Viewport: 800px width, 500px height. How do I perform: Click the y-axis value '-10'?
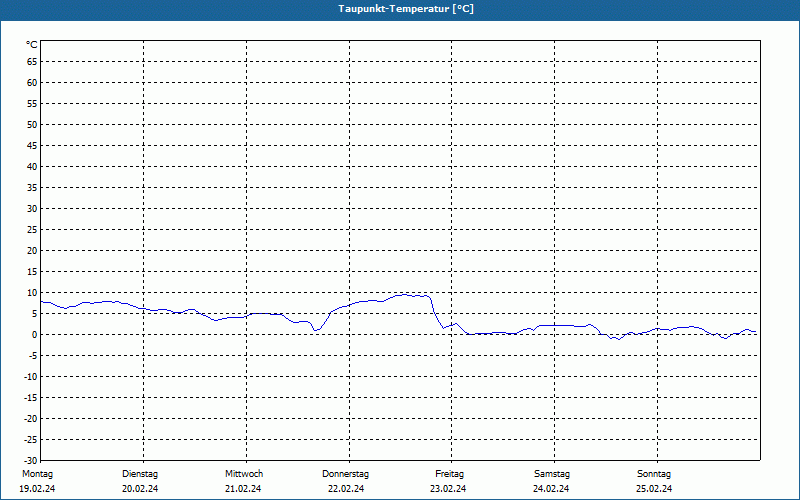click(31, 377)
